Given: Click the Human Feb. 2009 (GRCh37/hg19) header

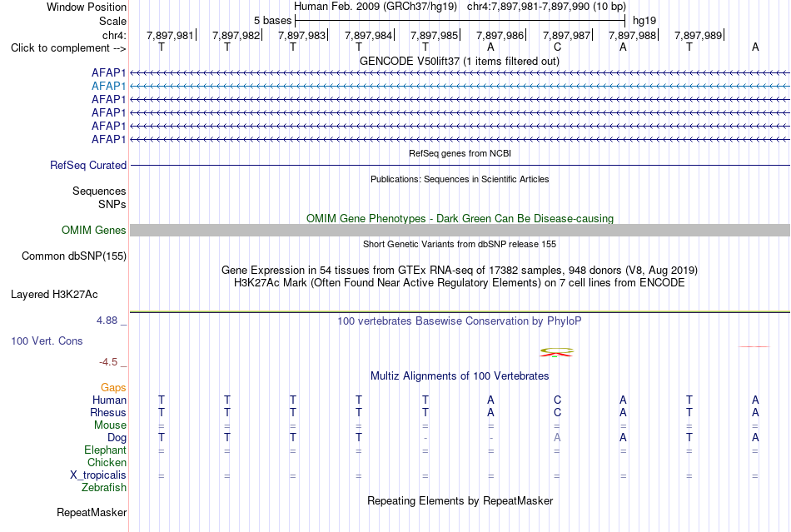Looking at the screenshot, I should point(376,7).
